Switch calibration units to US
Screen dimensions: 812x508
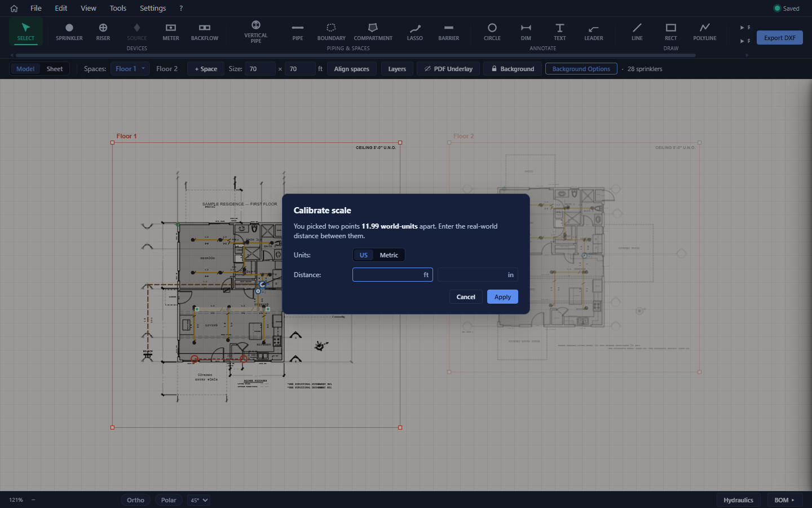tap(364, 255)
